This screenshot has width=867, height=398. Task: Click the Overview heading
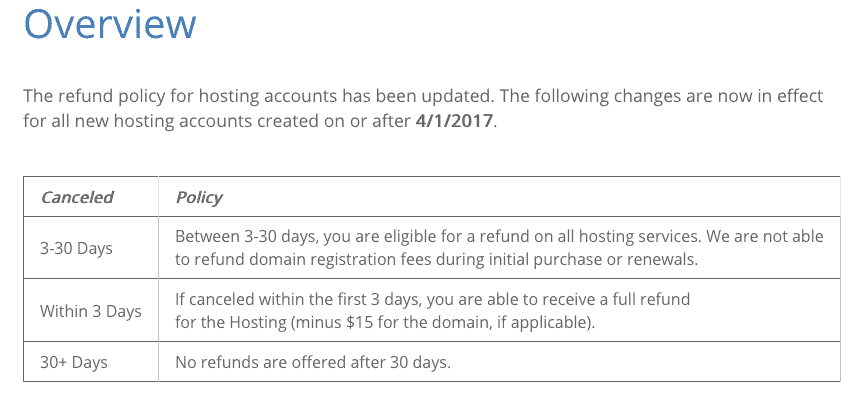click(x=109, y=23)
